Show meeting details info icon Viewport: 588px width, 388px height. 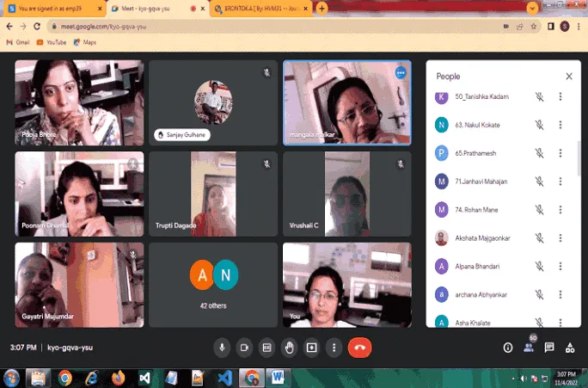click(508, 348)
